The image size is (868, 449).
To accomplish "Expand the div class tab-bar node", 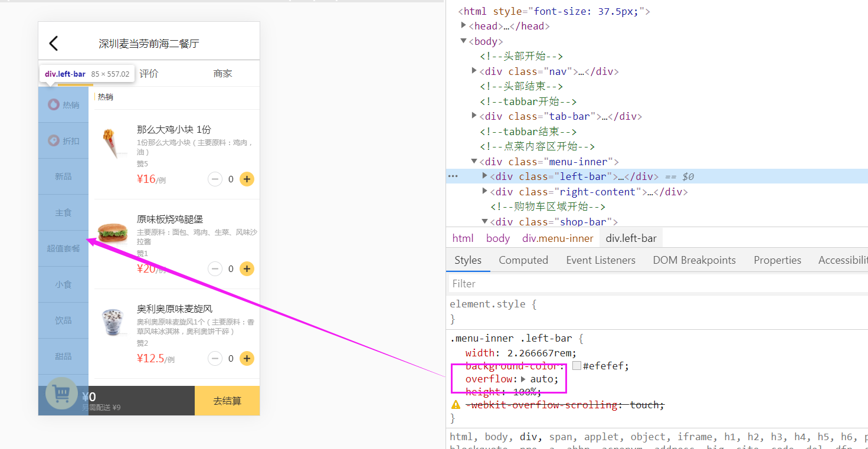I will pyautogui.click(x=474, y=116).
